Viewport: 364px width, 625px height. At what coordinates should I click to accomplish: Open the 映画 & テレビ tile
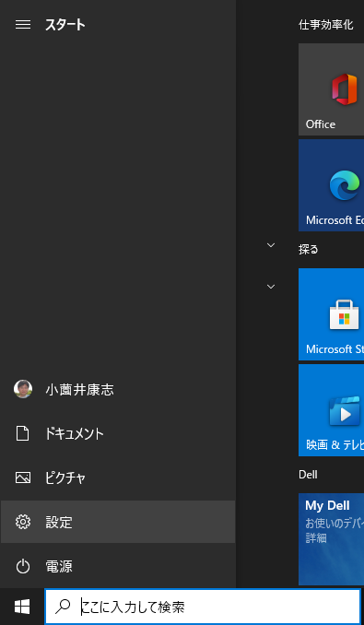(x=332, y=410)
